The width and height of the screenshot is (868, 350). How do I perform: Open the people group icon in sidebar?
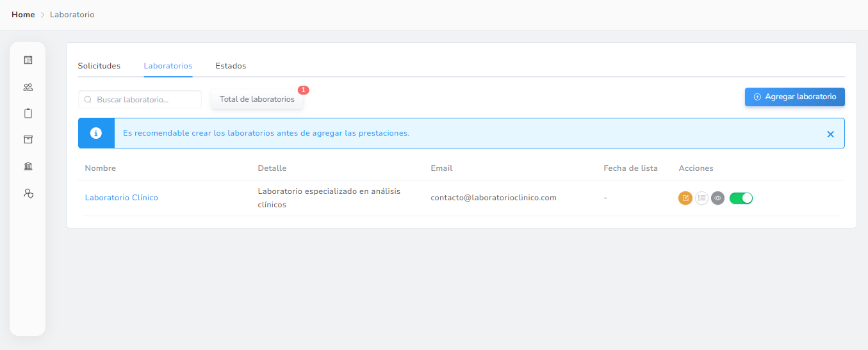click(28, 87)
